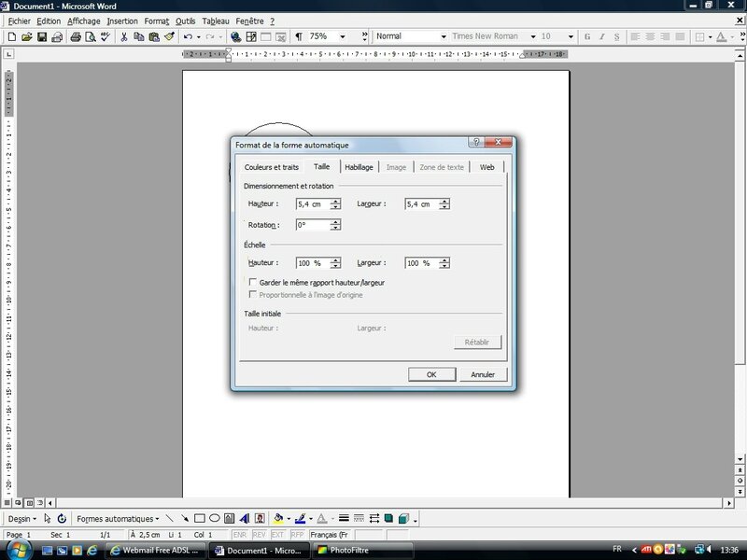Click the Free Rotate tool icon
747x560 pixels.
(62, 518)
